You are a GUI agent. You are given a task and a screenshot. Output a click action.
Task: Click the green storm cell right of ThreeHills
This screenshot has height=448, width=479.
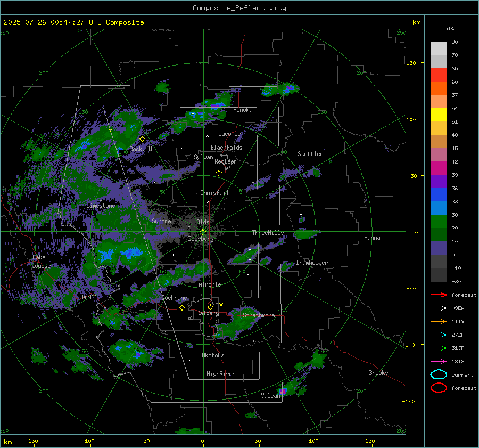tap(305, 234)
